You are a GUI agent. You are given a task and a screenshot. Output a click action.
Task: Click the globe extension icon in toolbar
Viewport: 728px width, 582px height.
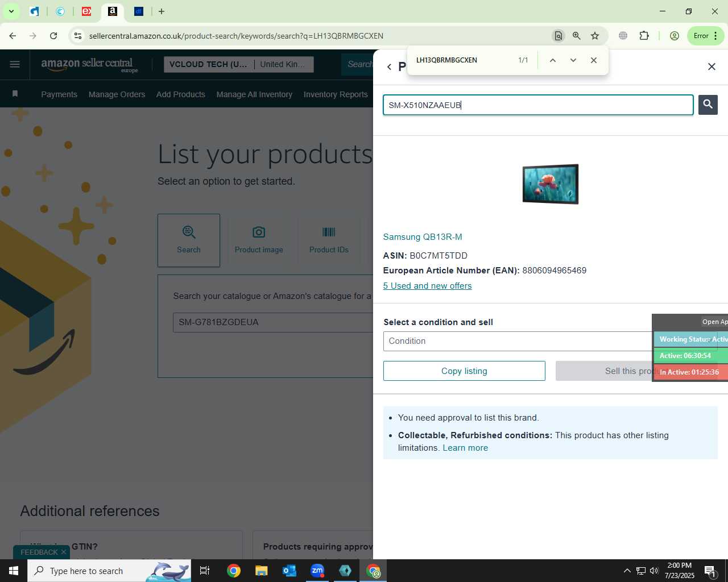pyautogui.click(x=623, y=36)
